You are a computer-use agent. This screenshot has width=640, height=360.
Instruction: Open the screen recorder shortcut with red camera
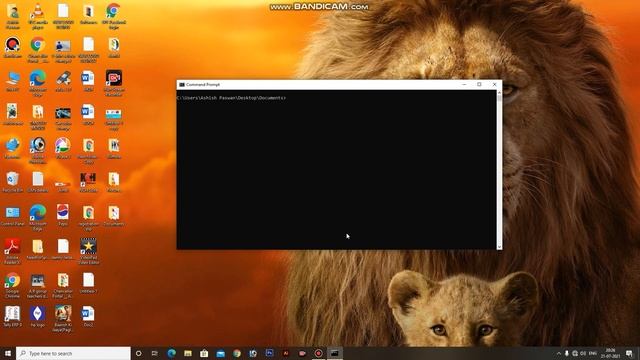(114, 82)
